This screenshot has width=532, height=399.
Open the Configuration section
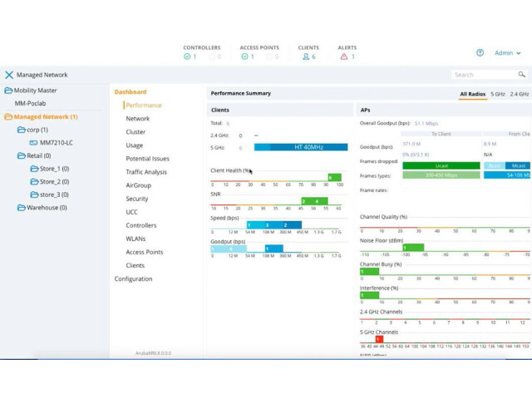coord(133,279)
